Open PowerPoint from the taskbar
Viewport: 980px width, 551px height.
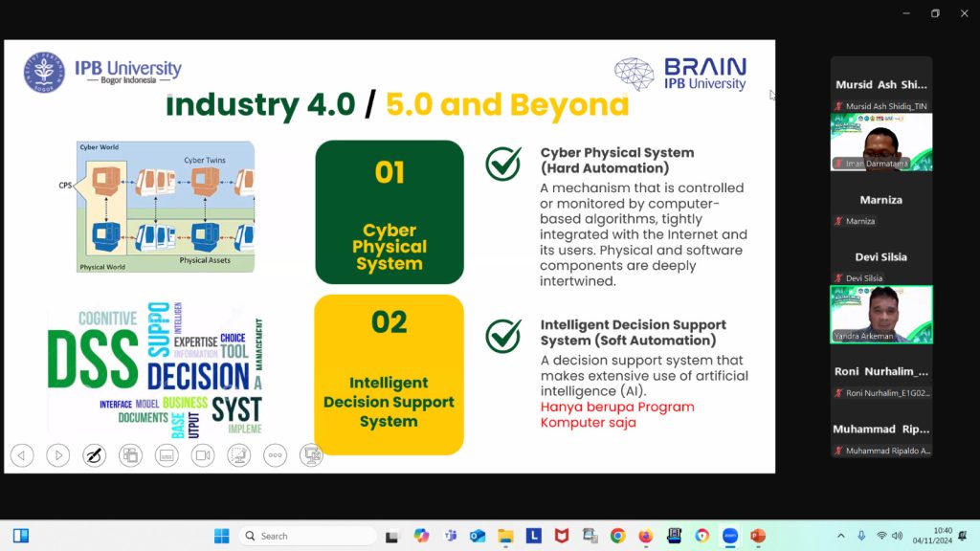[x=758, y=536]
